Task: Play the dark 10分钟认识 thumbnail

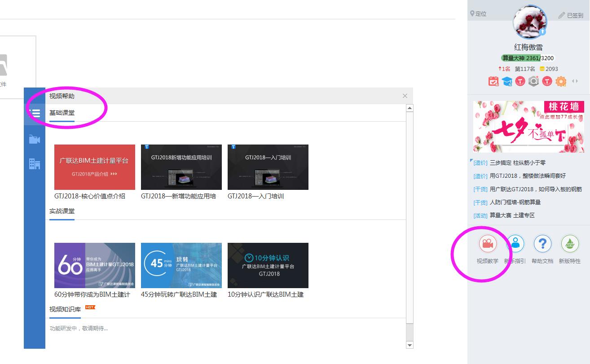Action: pos(268,265)
